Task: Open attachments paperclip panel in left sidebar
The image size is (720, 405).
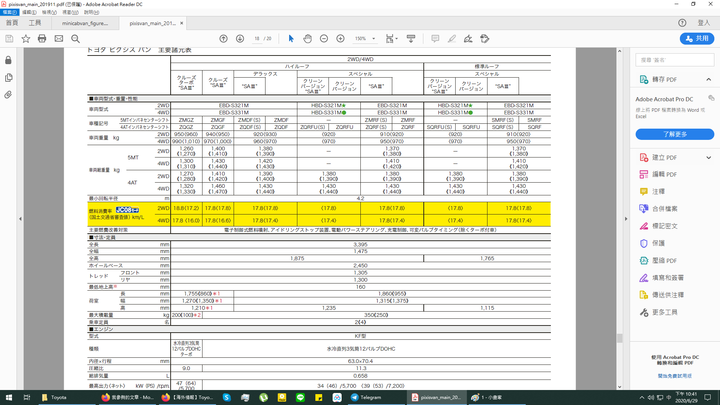Action: coord(8,95)
